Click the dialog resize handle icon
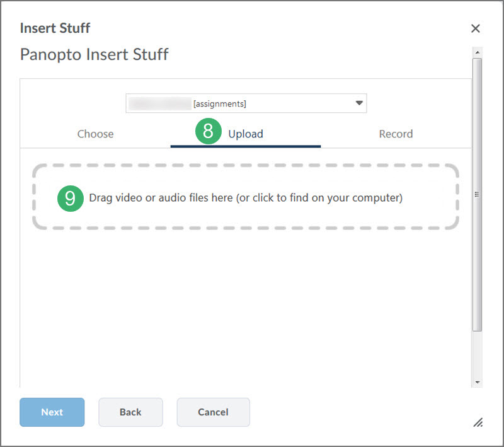Screen dimensions: 504x447 478,422
